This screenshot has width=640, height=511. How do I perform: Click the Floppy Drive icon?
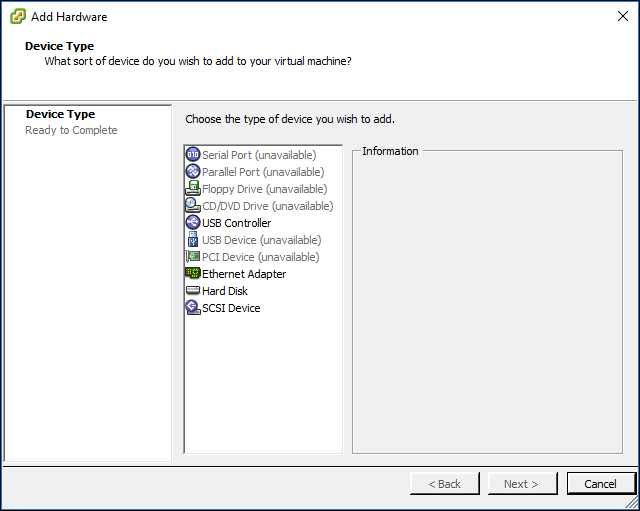(x=193, y=188)
